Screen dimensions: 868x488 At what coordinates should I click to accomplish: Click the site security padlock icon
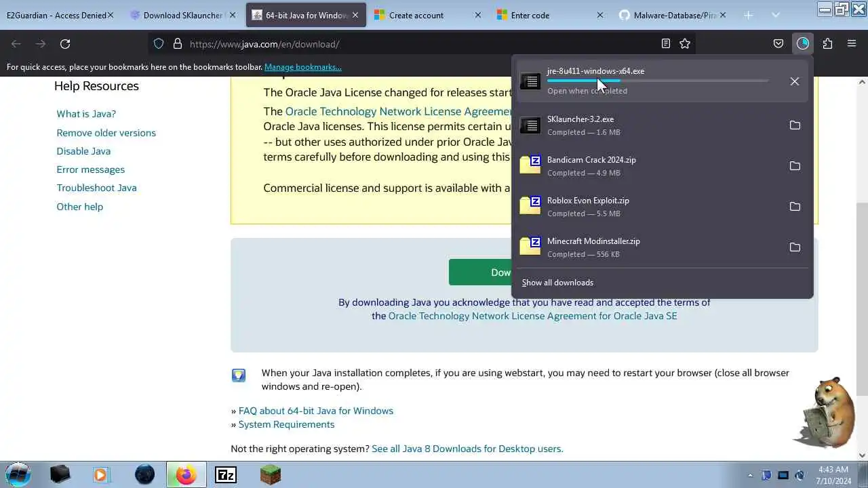tap(178, 44)
